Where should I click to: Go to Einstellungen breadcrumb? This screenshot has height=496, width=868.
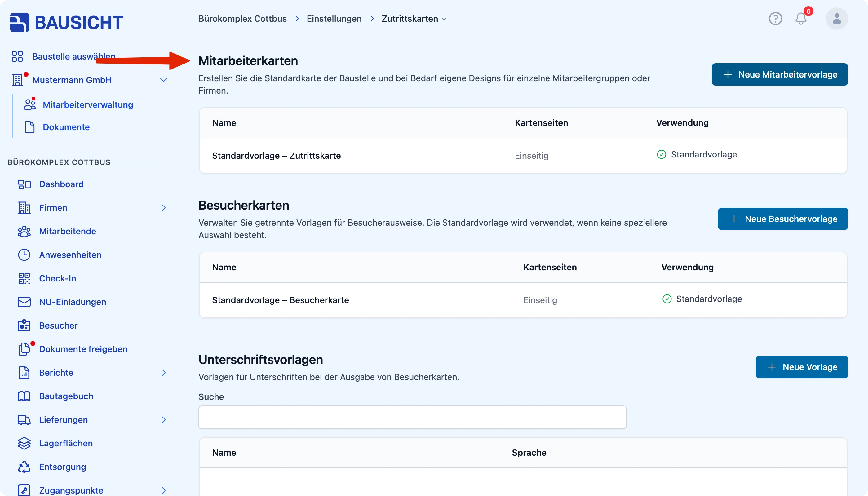click(x=334, y=19)
